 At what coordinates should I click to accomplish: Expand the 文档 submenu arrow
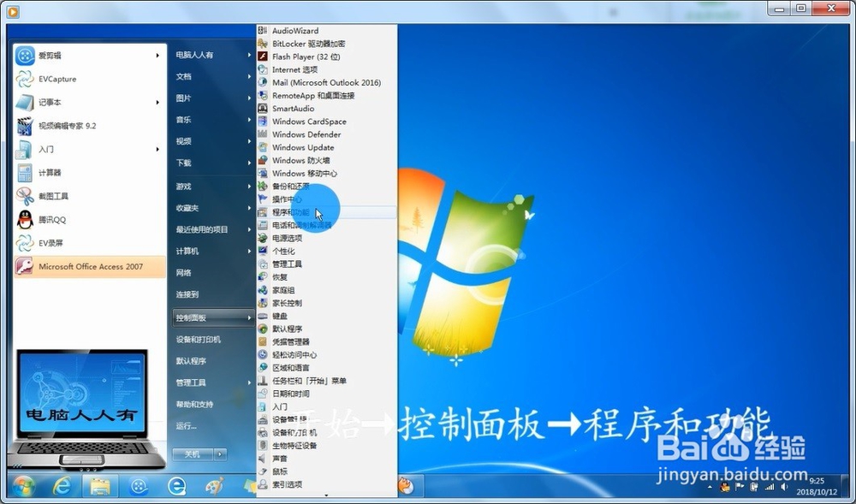(249, 77)
